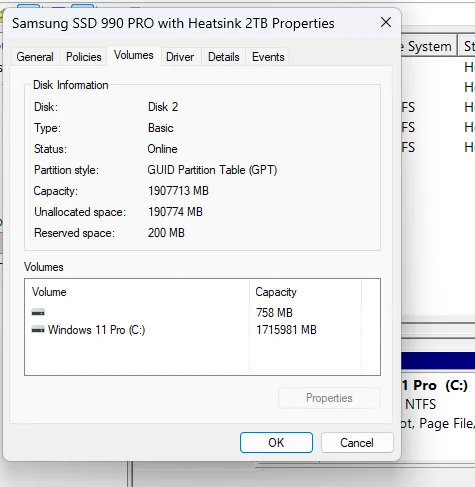This screenshot has width=475, height=487.
Task: Click the Basic type value
Action: pos(161,128)
